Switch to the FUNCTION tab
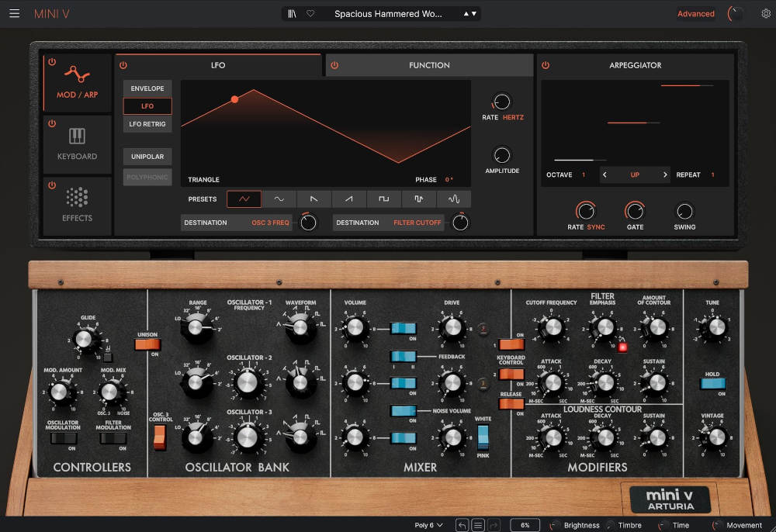 click(429, 65)
